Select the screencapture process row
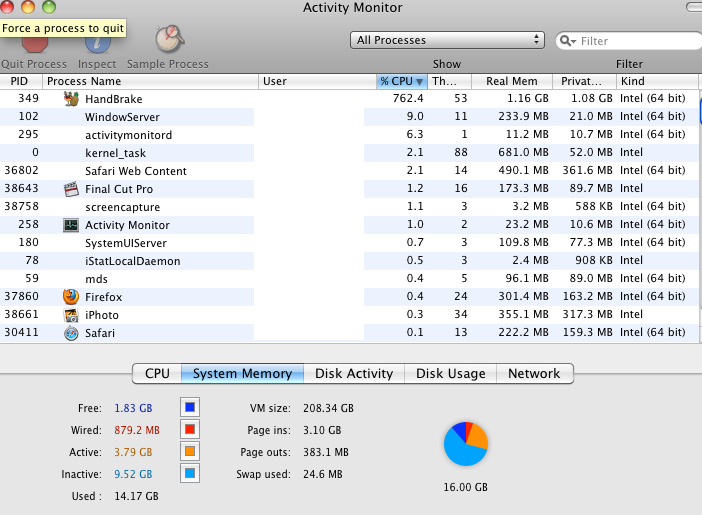The height and width of the screenshot is (515, 702). pyautogui.click(x=349, y=206)
